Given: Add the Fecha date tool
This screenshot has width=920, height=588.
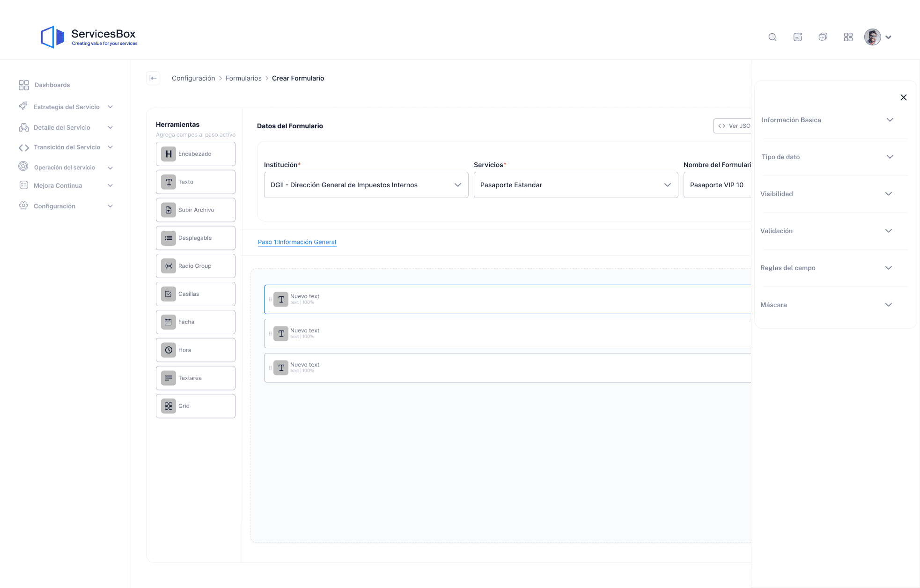Looking at the screenshot, I should pyautogui.click(x=195, y=322).
